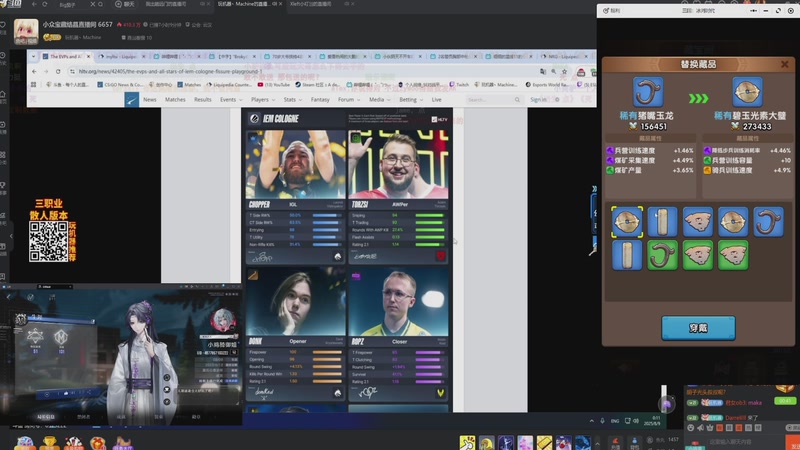Click the equipped 猪嘴玉龙 item icon
Image resolution: width=800 pixels, height=450 pixels.
point(648,92)
